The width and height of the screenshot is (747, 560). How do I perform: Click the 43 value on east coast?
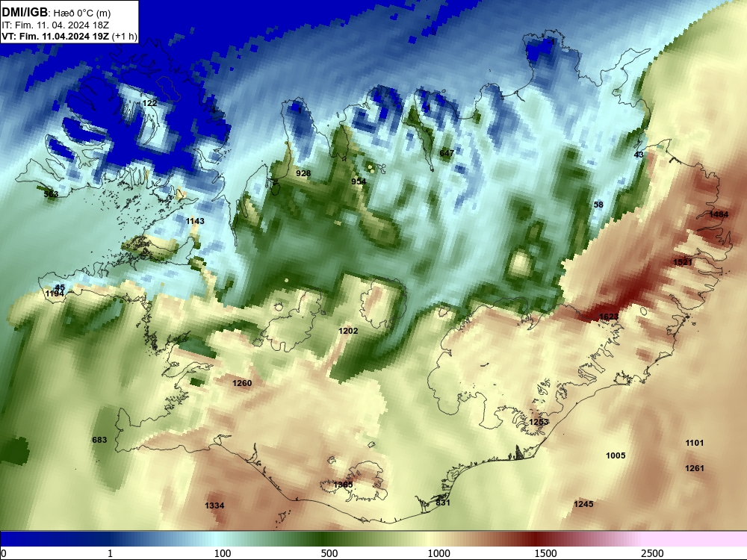[639, 155]
